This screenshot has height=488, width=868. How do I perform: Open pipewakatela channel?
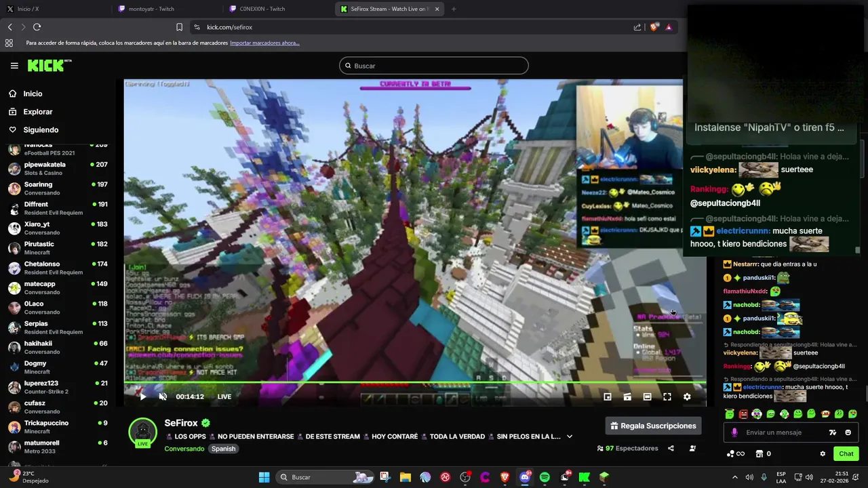(x=58, y=169)
